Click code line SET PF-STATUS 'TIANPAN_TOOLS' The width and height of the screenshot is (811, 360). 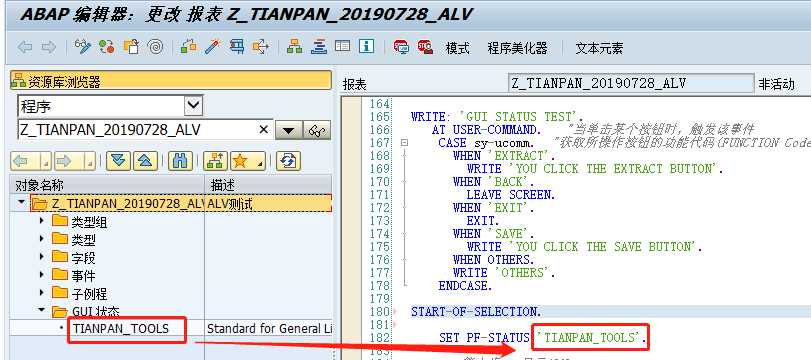pyautogui.click(x=543, y=338)
